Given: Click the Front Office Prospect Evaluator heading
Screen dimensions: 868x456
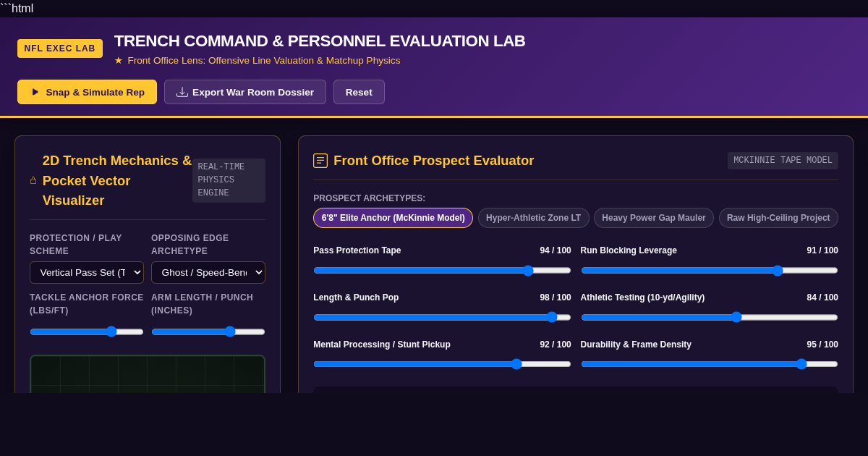Looking at the screenshot, I should pyautogui.click(x=434, y=161).
